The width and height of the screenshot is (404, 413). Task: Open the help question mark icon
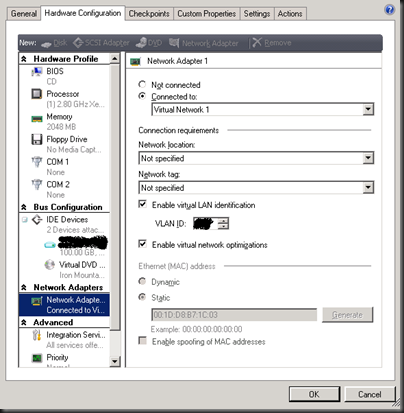coord(389,10)
